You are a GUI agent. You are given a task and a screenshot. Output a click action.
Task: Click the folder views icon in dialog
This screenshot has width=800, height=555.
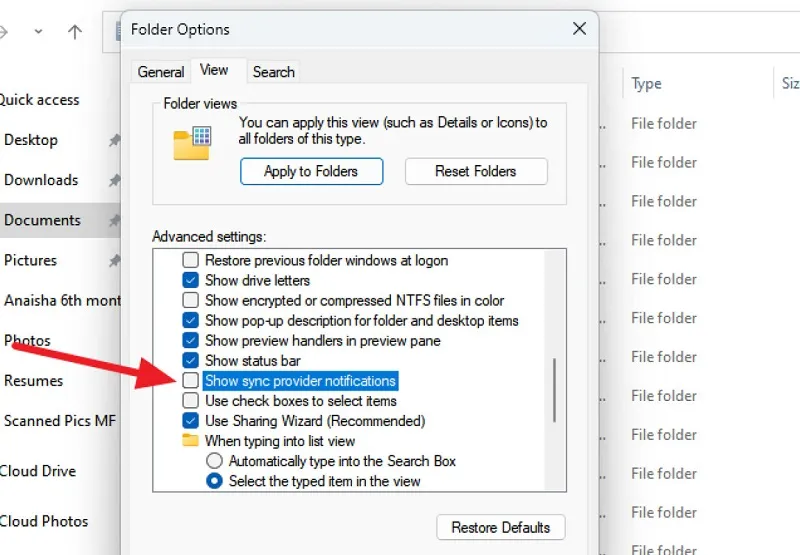coord(192,143)
